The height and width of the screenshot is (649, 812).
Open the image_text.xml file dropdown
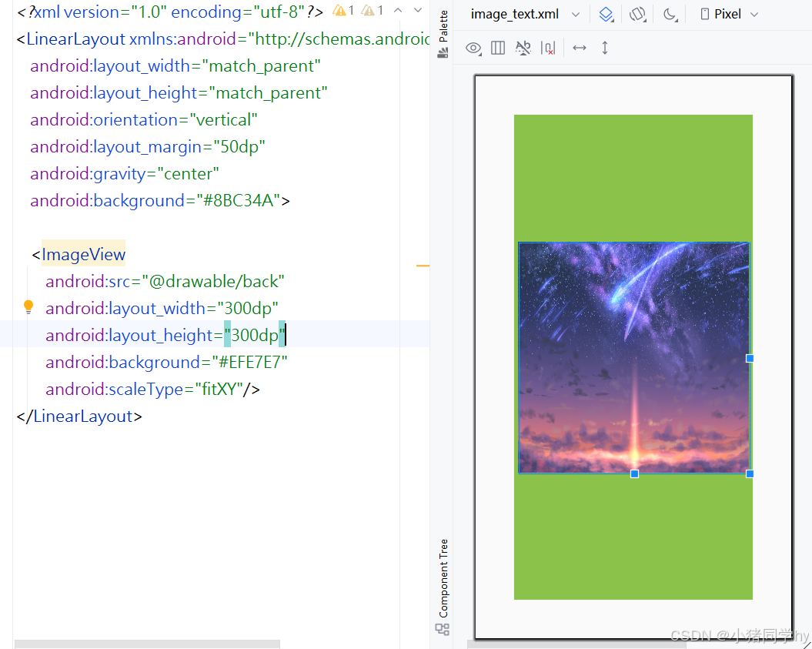pos(525,15)
